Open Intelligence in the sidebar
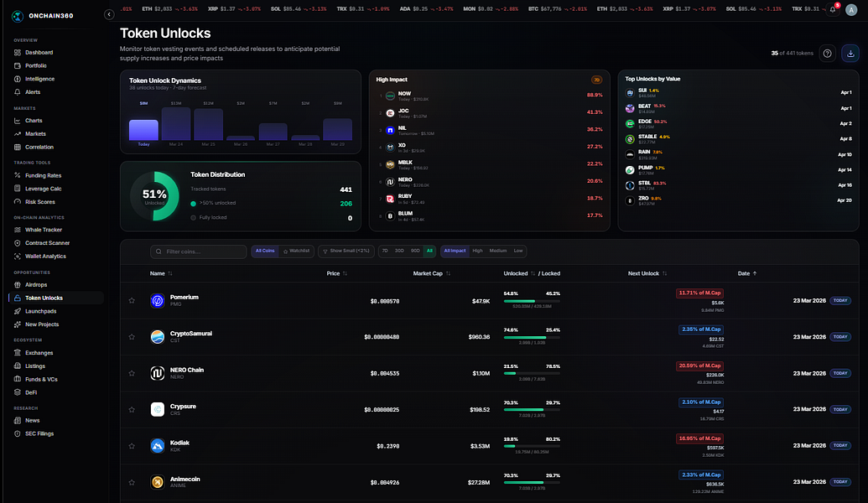Screen dimensions: 868x503 pyautogui.click(x=56, y=79)
